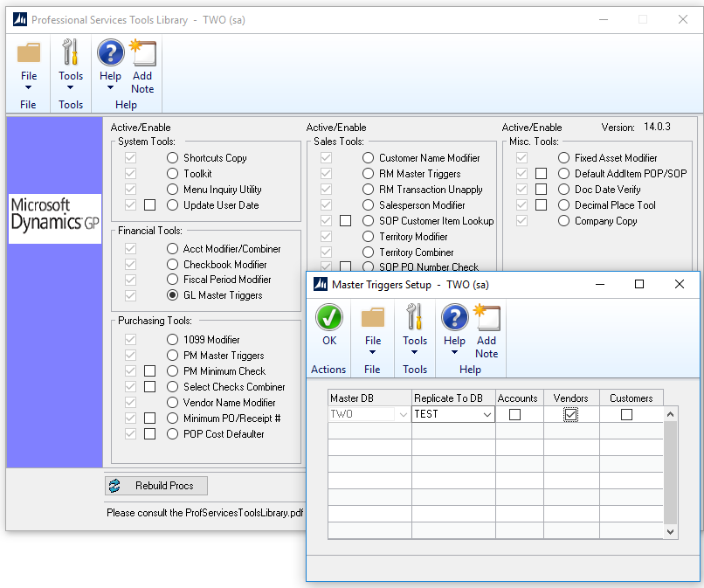The image size is (704, 588).
Task: Click scroll down arrow in triggers grid
Action: tap(670, 532)
